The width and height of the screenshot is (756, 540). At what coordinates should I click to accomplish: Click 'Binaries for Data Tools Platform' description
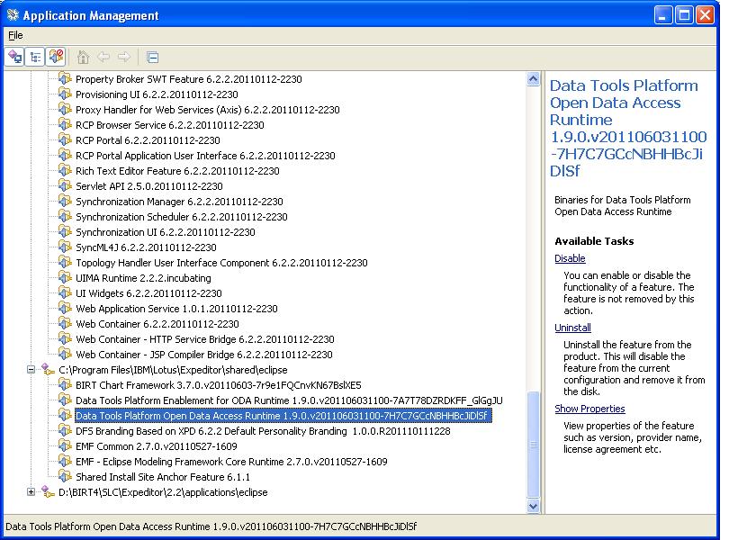pos(623,206)
